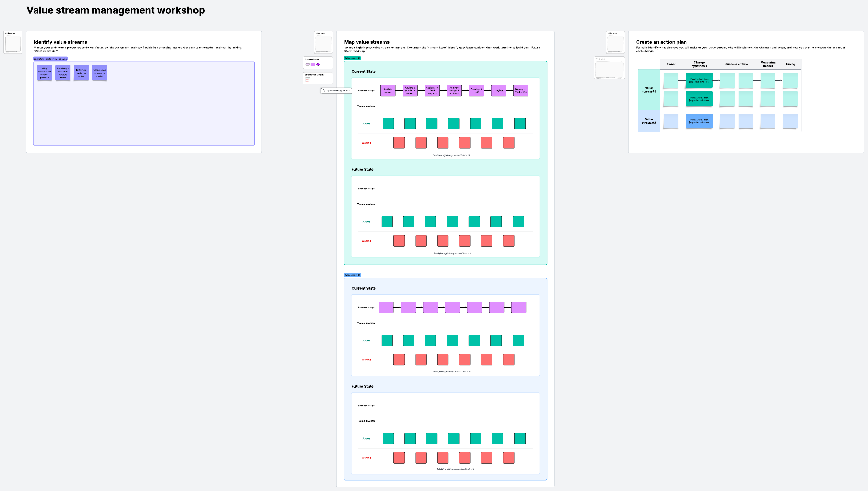Select the 'Deploy to Production' step box
The image size is (868, 491).
(x=520, y=91)
